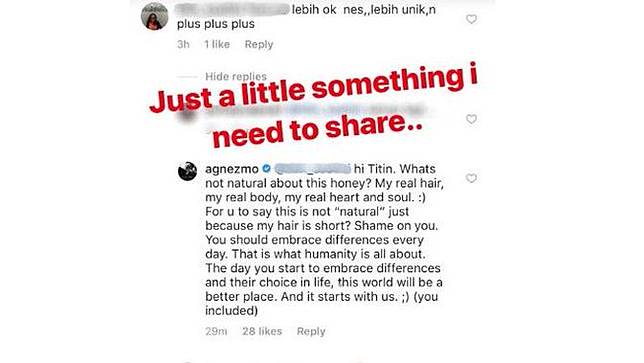644x363 pixels.
Task: Open agnezmo's profile picture
Action: pos(187,171)
